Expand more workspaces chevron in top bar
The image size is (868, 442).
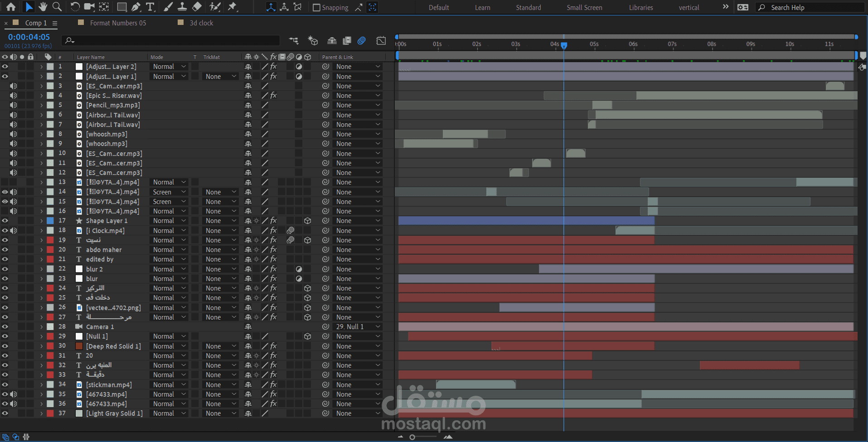click(x=726, y=7)
